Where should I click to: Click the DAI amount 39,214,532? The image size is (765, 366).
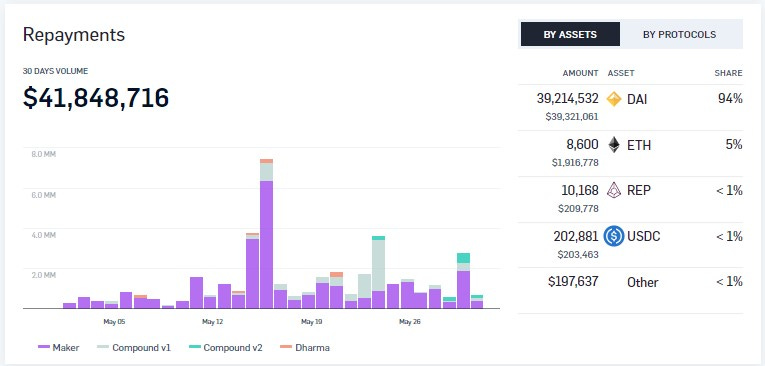(567, 99)
